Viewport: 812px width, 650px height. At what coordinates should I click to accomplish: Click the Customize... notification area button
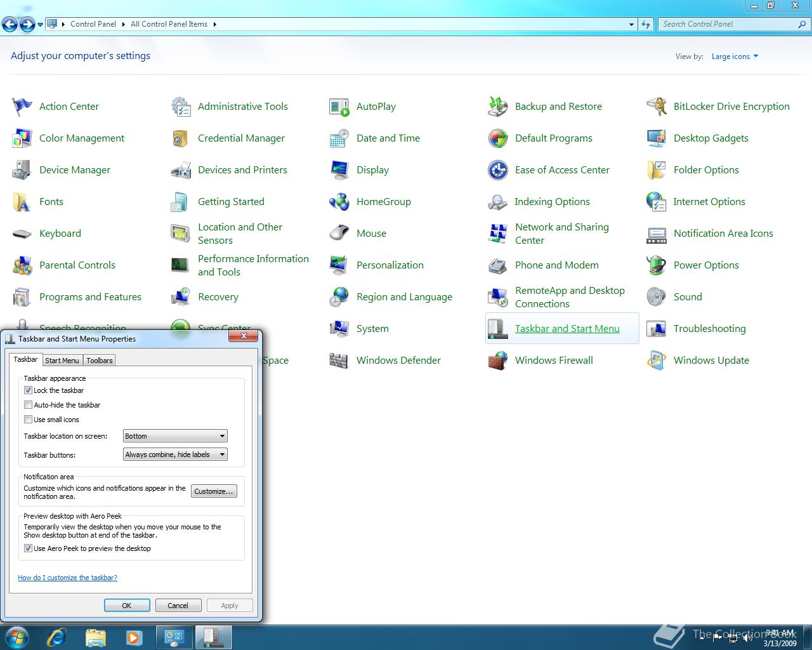pos(214,491)
